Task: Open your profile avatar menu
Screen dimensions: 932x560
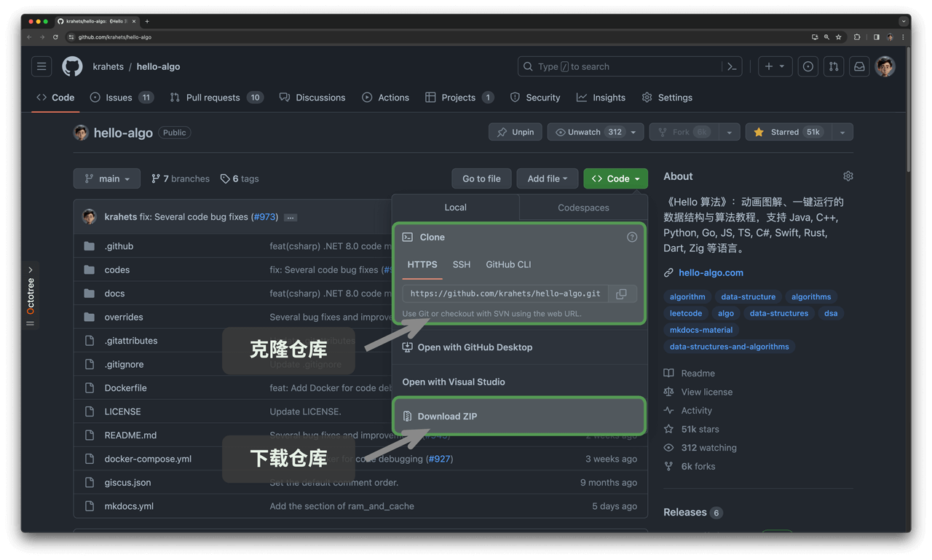Action: click(885, 66)
